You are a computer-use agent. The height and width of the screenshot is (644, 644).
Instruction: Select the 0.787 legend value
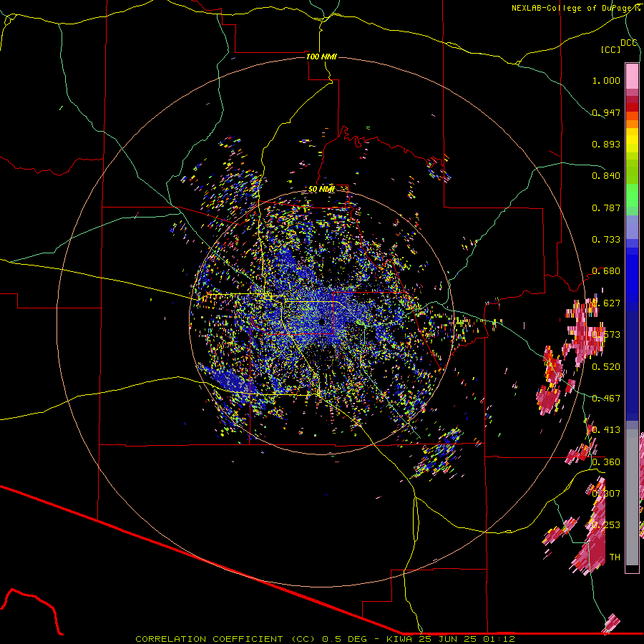coord(606,208)
